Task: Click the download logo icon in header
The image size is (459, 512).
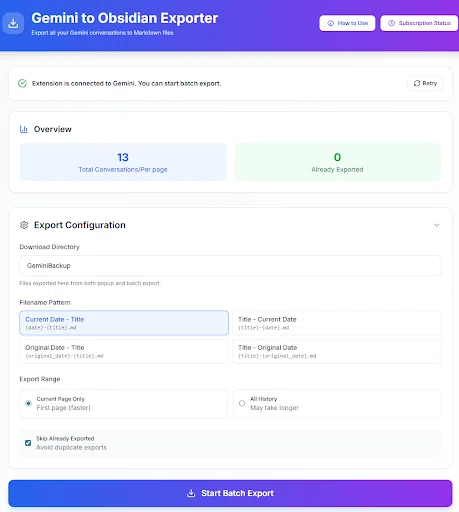Action: click(x=13, y=23)
